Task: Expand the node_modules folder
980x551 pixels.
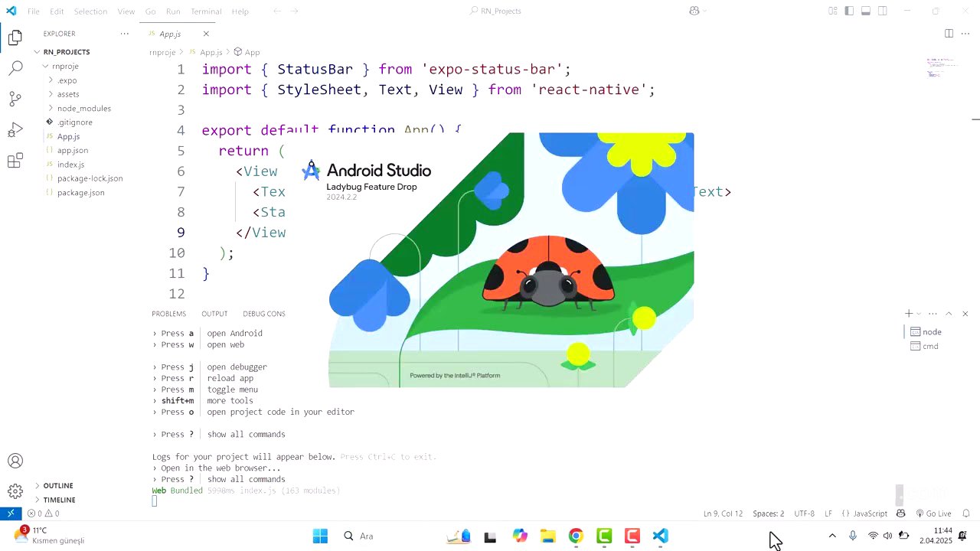Action: [x=83, y=108]
